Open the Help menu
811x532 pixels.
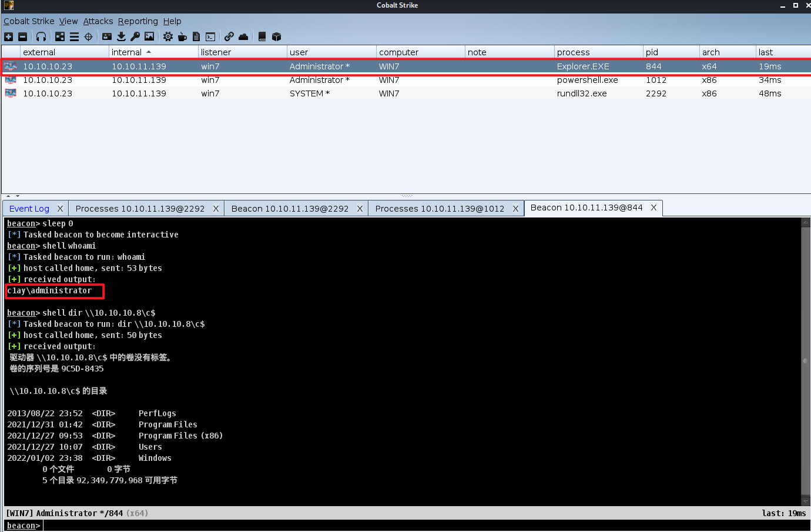click(x=172, y=21)
